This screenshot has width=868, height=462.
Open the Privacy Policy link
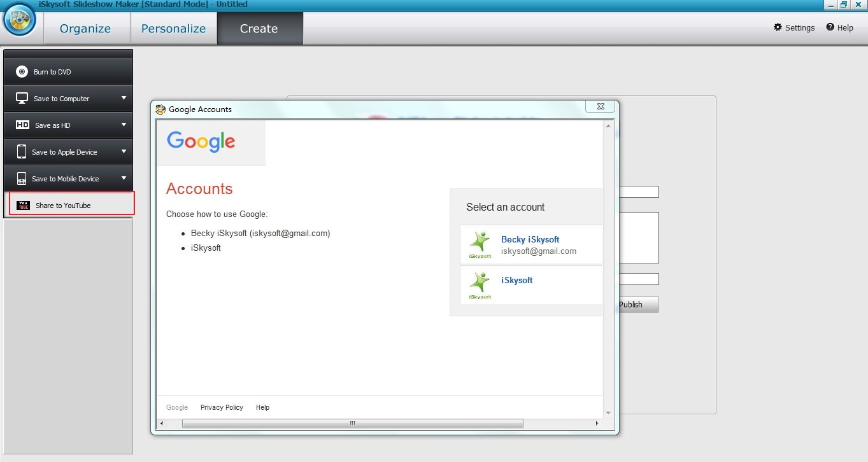(222, 407)
